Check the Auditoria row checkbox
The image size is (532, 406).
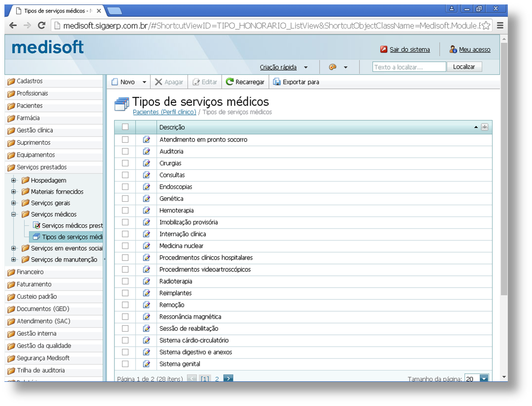pyautogui.click(x=125, y=151)
